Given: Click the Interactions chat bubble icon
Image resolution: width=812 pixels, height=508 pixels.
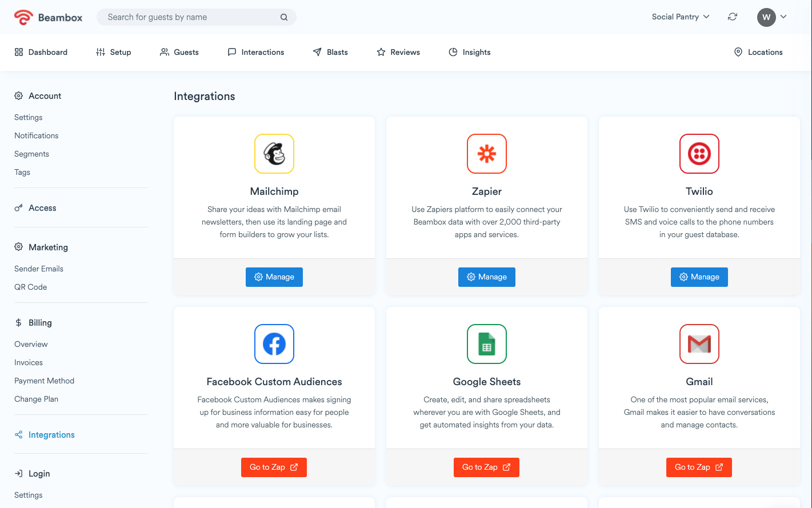Looking at the screenshot, I should [x=232, y=52].
